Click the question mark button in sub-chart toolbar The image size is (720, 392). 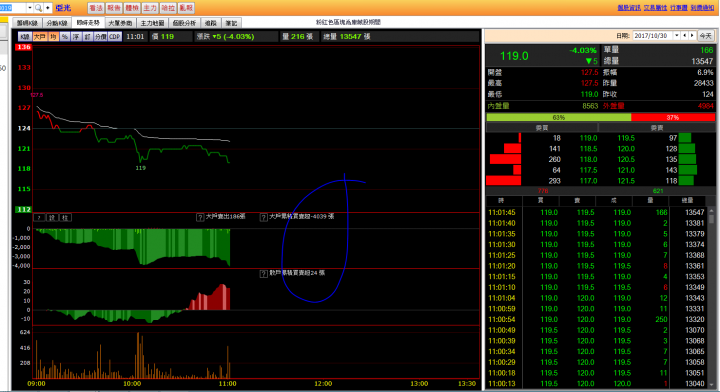pyautogui.click(x=39, y=218)
